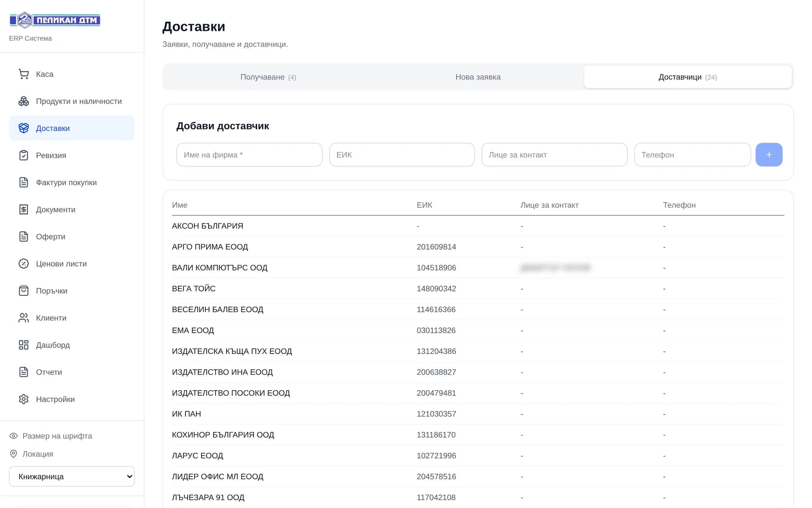Viewport: 812px width, 508px height.
Task: Click the Поръчки shopping bag icon
Action: [x=24, y=291]
